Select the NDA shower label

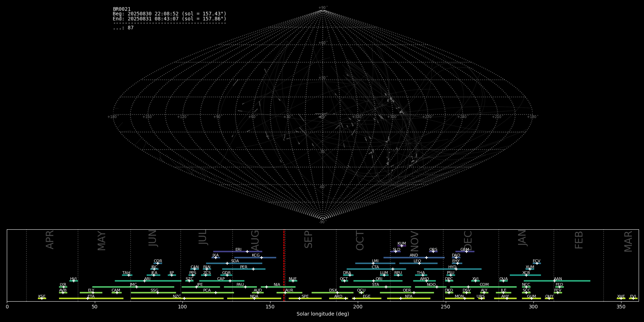254,297
